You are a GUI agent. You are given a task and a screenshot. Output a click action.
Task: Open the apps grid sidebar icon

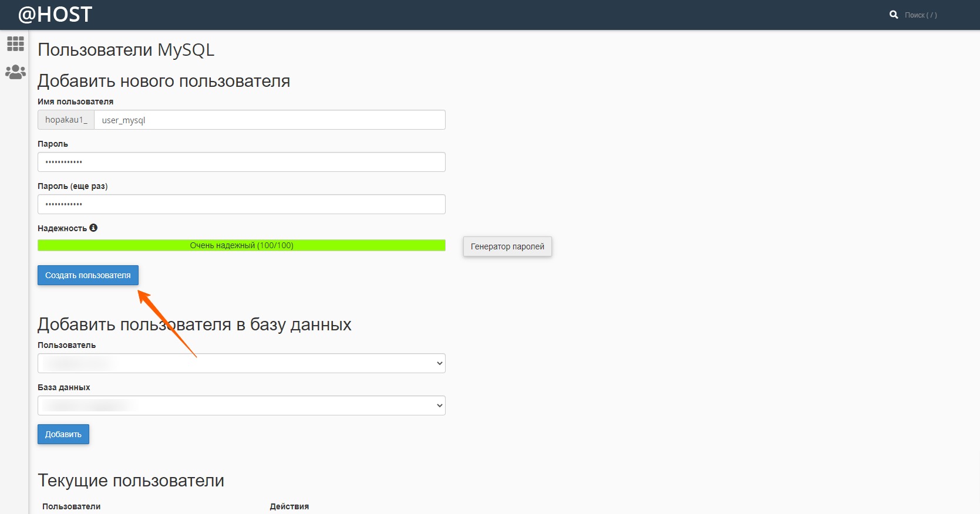(x=15, y=43)
